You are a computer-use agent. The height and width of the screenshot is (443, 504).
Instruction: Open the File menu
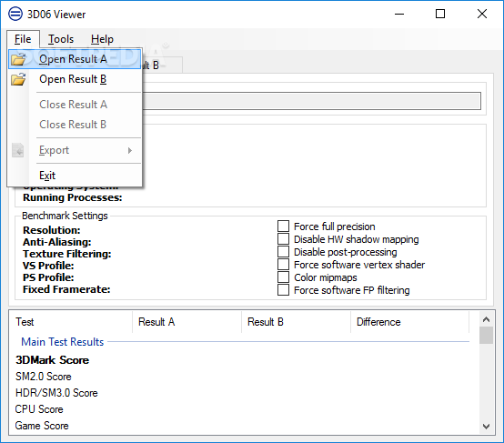pos(23,39)
